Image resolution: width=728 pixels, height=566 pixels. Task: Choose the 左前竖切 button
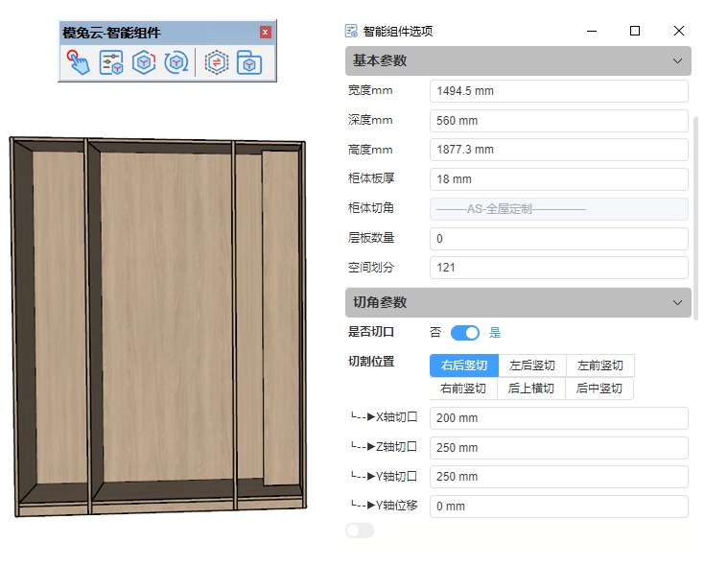coord(600,366)
